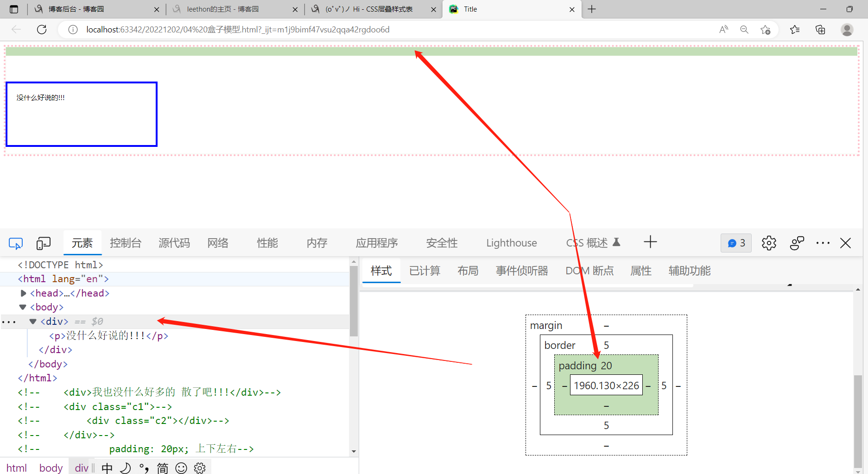
Task: Switch to the 辅助功能 sidebar tab
Action: 690,271
